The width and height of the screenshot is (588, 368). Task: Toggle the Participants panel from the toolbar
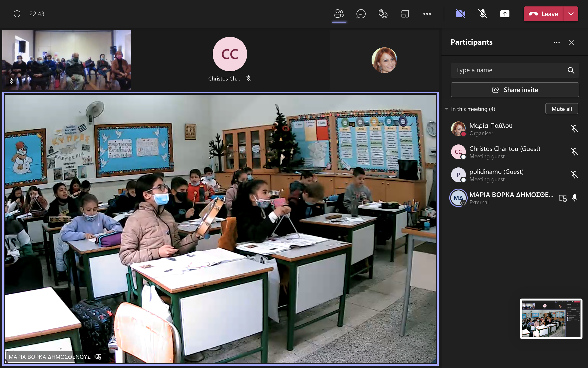pos(339,14)
